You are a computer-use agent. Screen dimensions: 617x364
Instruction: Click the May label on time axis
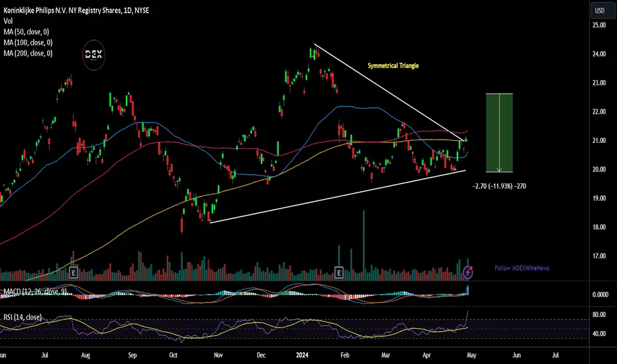(x=471, y=355)
